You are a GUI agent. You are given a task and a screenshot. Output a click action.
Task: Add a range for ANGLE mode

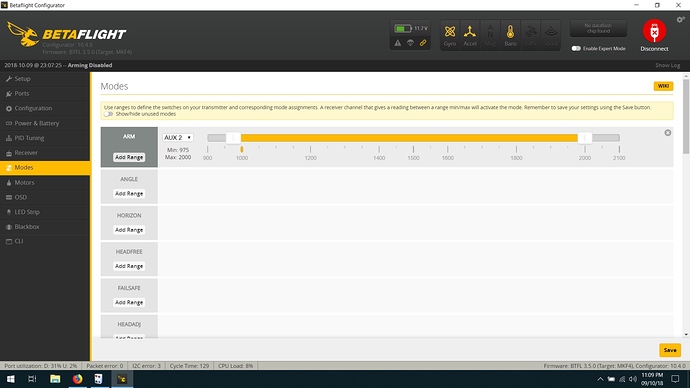click(x=129, y=193)
